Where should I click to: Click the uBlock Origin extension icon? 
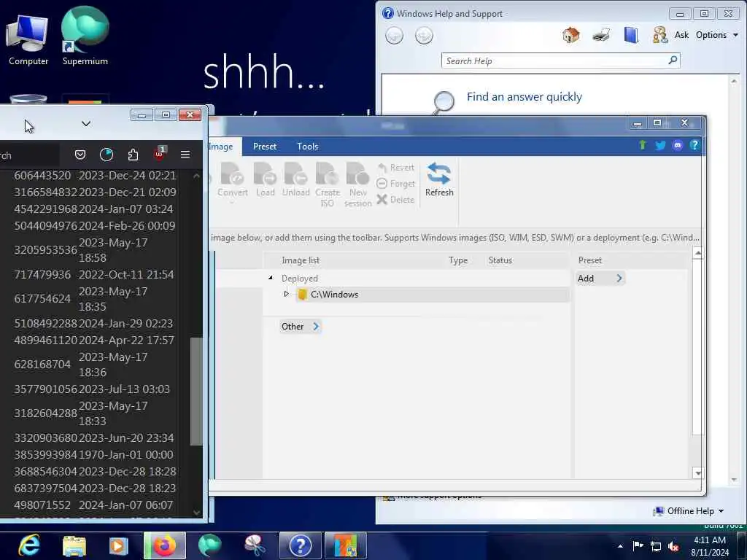(x=159, y=153)
